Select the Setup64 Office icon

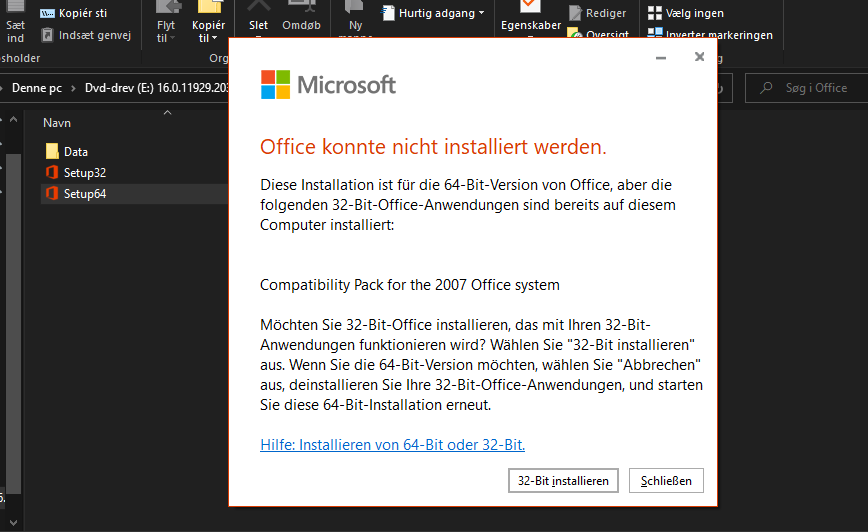[52, 193]
